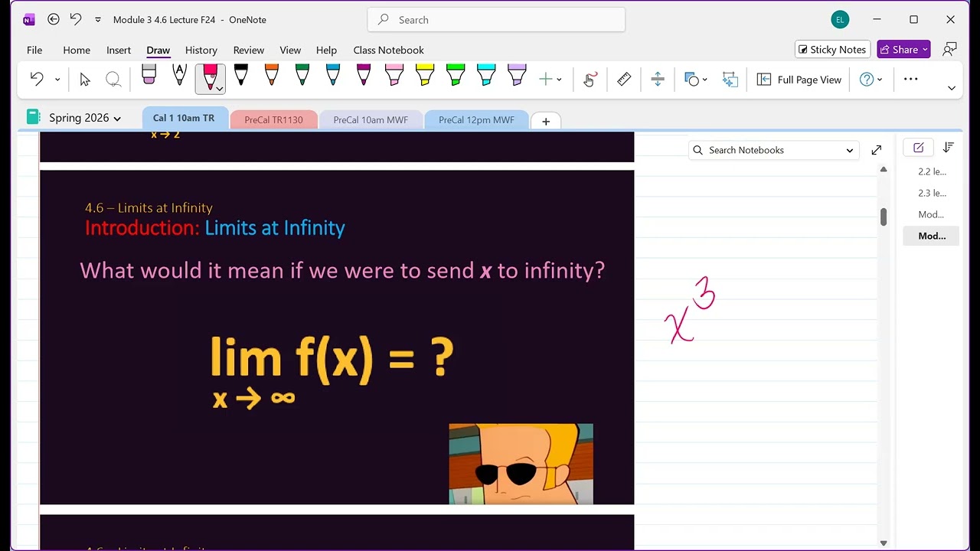Open the Shapes dropdown
The height and width of the screenshot is (551, 980).
click(x=696, y=79)
